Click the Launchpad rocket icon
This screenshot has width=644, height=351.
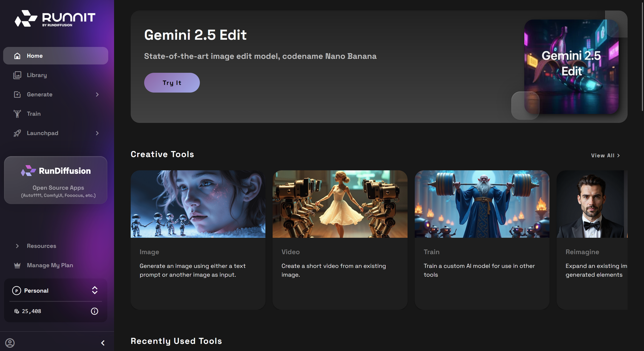pyautogui.click(x=17, y=133)
